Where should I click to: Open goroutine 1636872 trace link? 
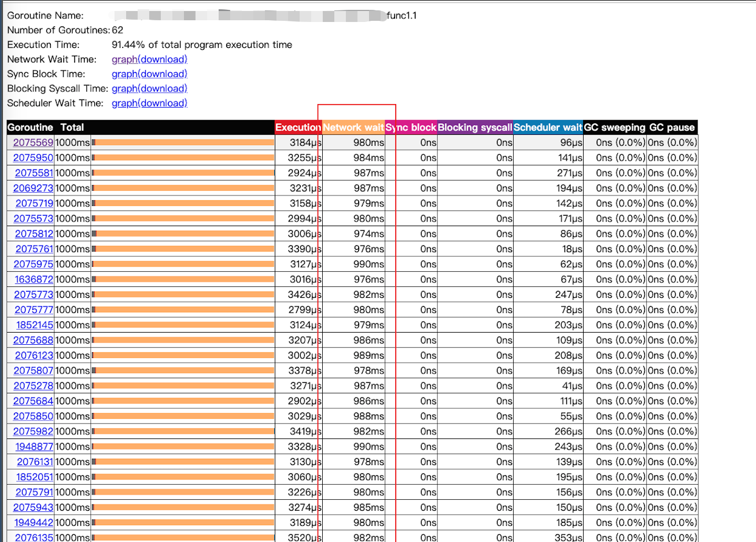[34, 279]
